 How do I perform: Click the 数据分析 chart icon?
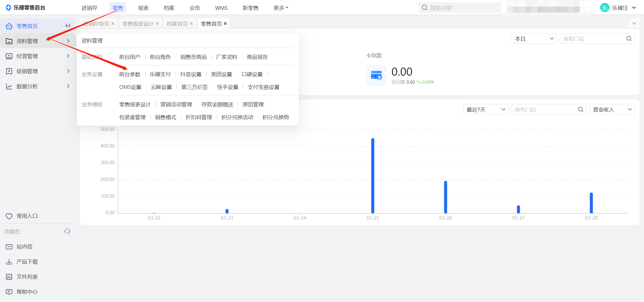[9, 86]
